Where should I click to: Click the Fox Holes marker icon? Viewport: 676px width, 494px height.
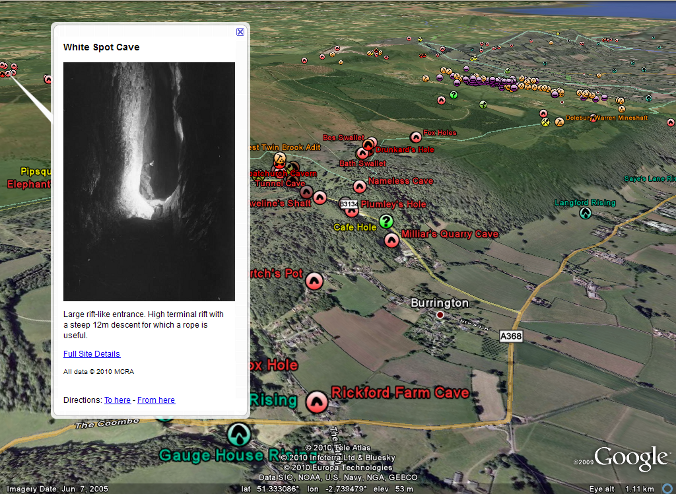click(416, 137)
